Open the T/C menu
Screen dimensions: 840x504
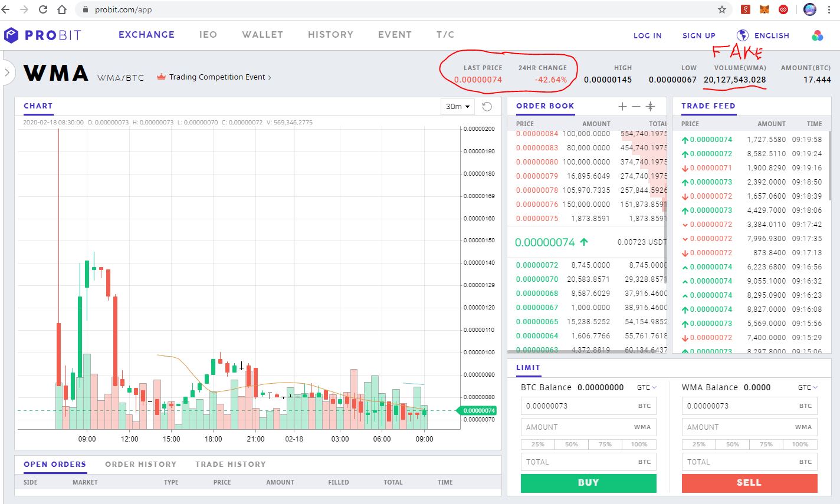pos(445,35)
